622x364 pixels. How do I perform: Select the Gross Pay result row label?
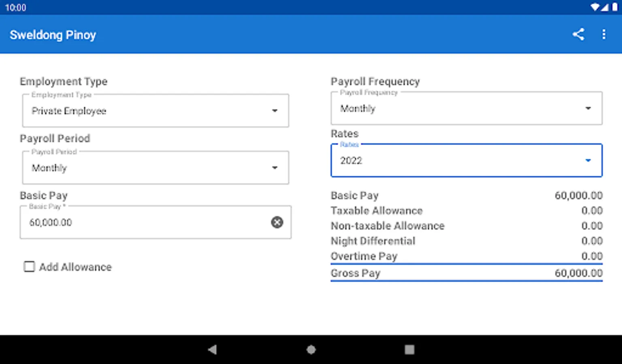pos(355,273)
